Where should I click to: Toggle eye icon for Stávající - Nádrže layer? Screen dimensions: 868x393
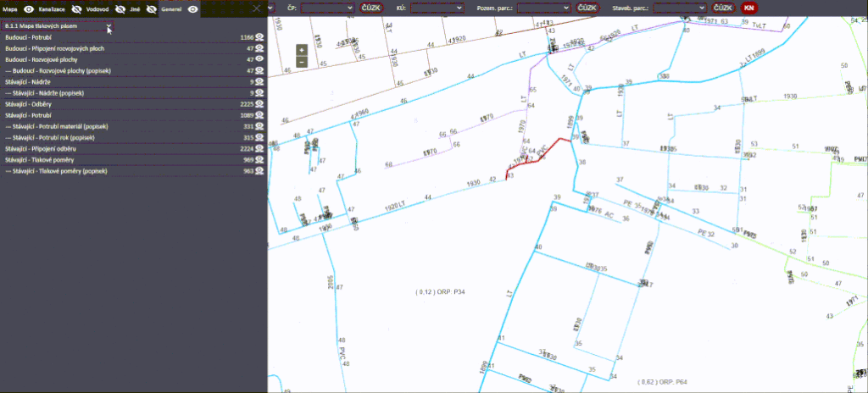(x=261, y=82)
